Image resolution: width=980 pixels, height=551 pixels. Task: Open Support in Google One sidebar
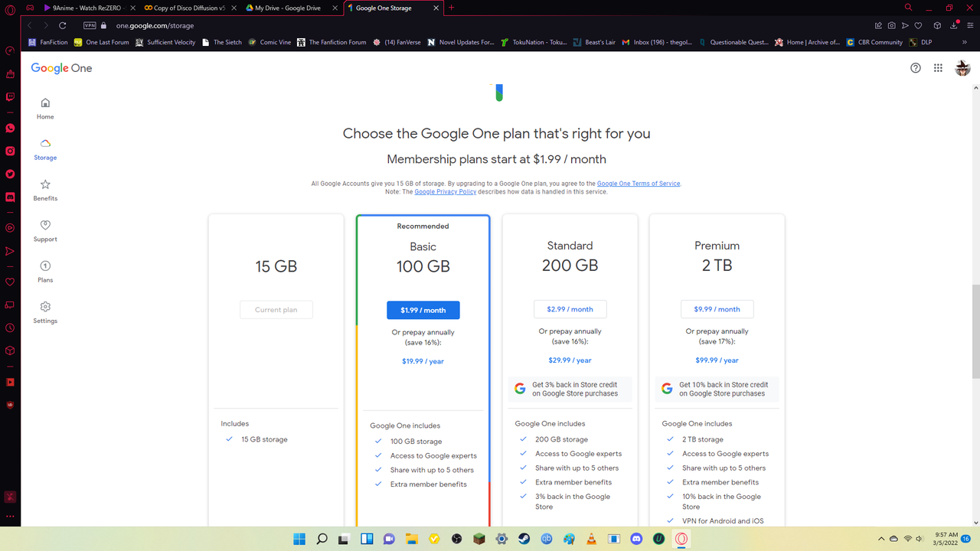(45, 231)
